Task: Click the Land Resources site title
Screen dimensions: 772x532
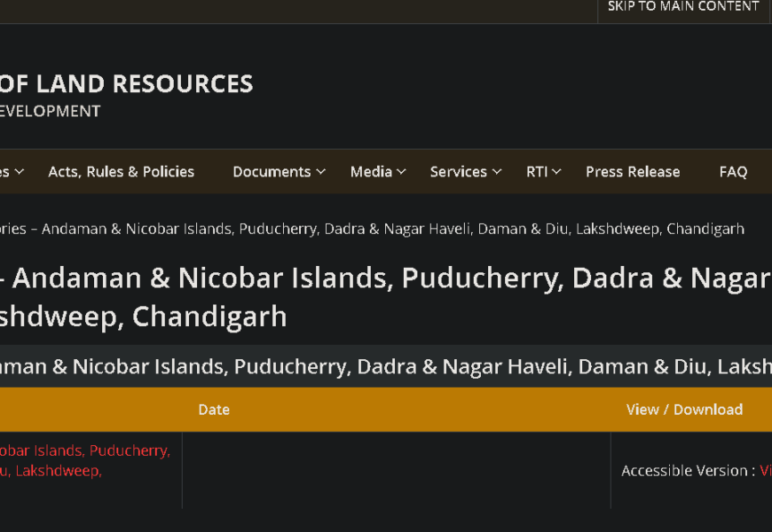Action: [126, 84]
